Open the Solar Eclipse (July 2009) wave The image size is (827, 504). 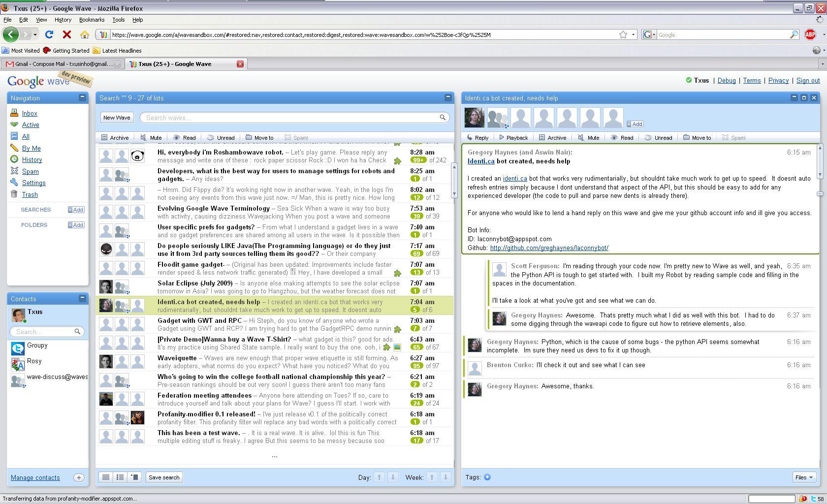(x=275, y=287)
